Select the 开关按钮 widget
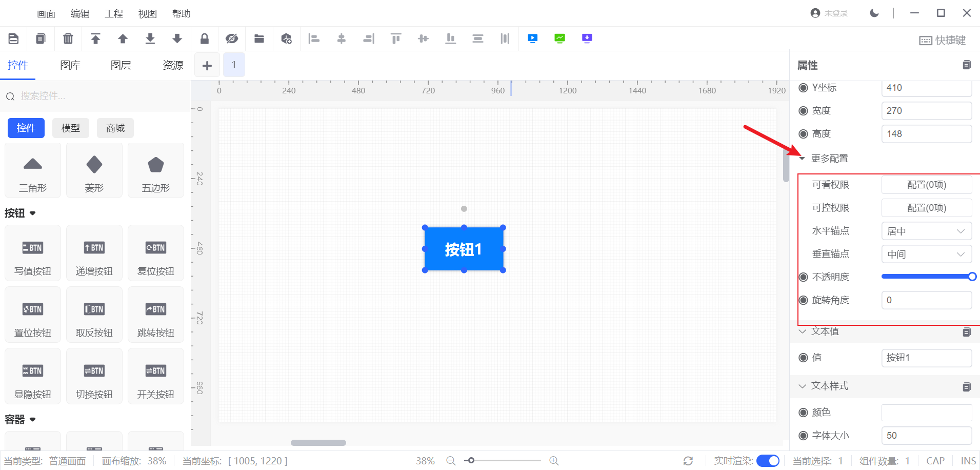Viewport: 980px width, 470px height. [x=156, y=377]
